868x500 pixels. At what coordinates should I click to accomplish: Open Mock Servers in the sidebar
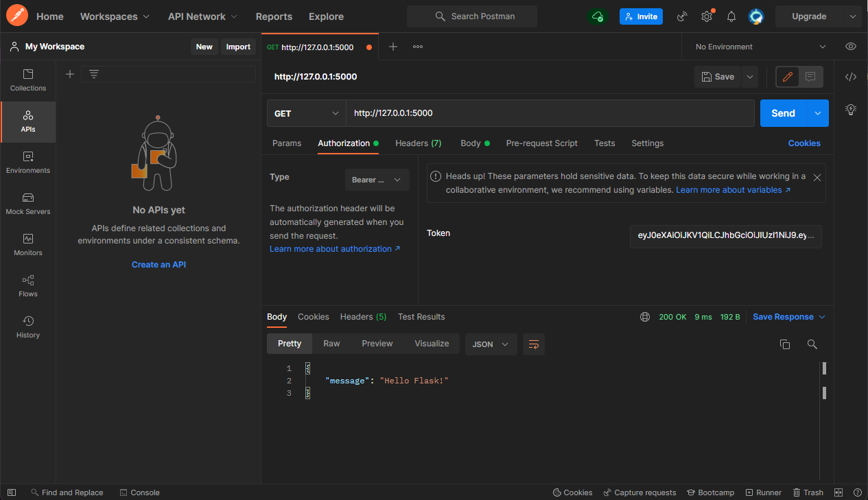pyautogui.click(x=28, y=204)
